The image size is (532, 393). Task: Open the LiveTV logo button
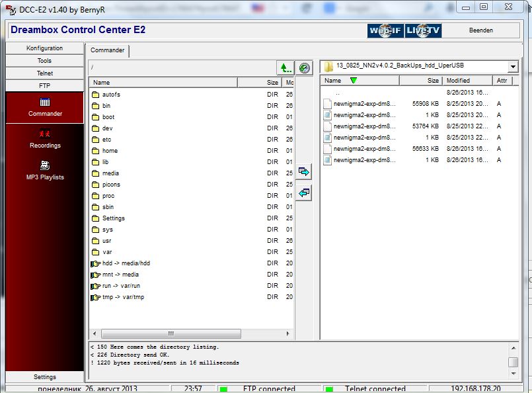tap(423, 30)
